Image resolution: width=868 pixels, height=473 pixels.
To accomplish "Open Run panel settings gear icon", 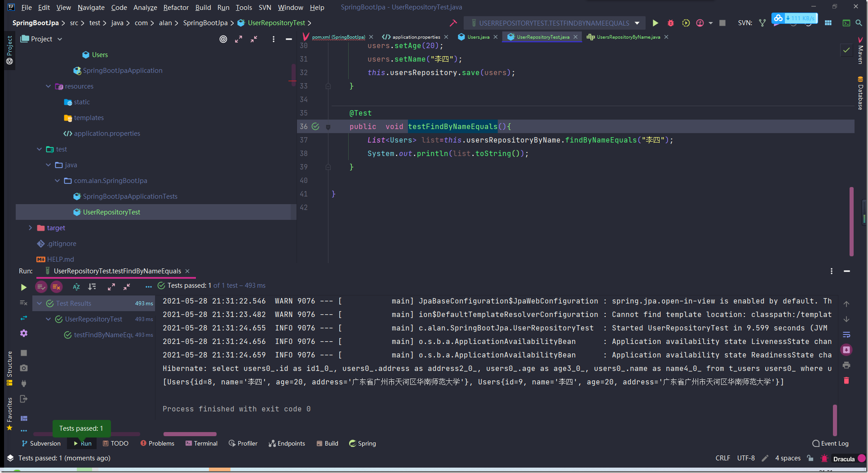I will coord(24,333).
